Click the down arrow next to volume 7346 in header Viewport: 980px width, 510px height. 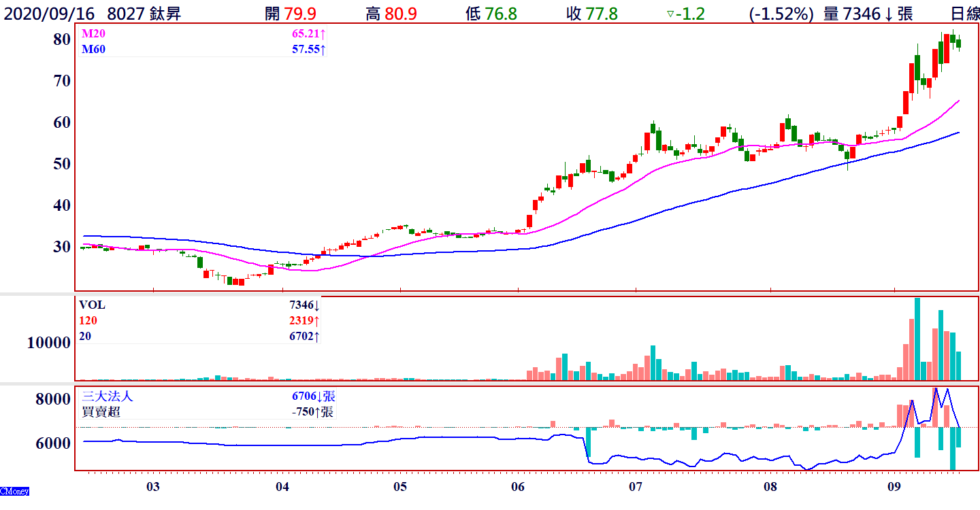pos(888,14)
